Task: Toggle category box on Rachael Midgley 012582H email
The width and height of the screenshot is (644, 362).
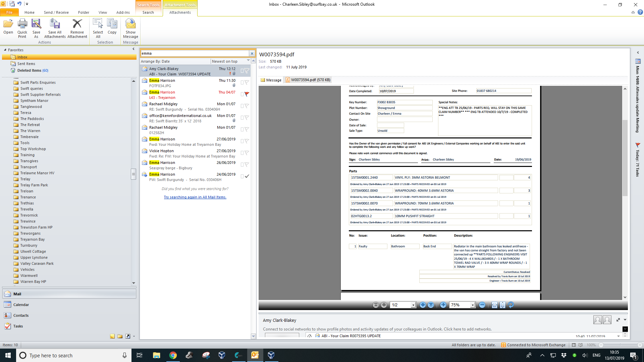Action: tap(242, 129)
